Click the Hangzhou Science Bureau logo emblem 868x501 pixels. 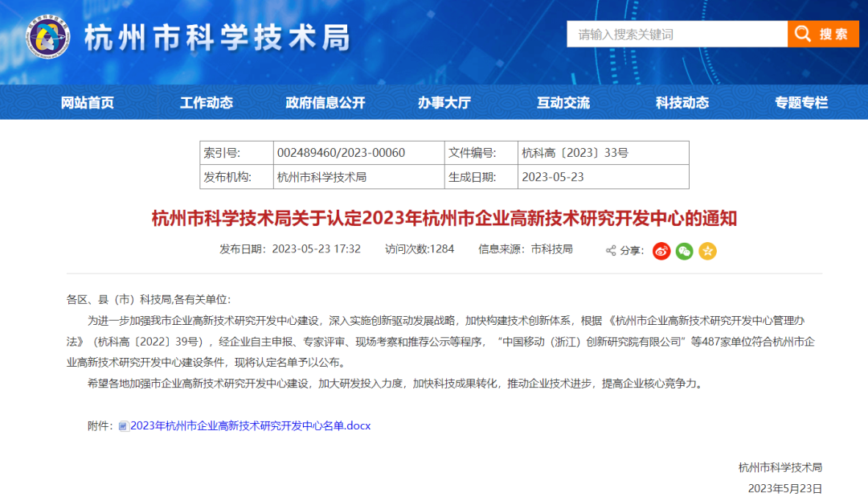(49, 37)
